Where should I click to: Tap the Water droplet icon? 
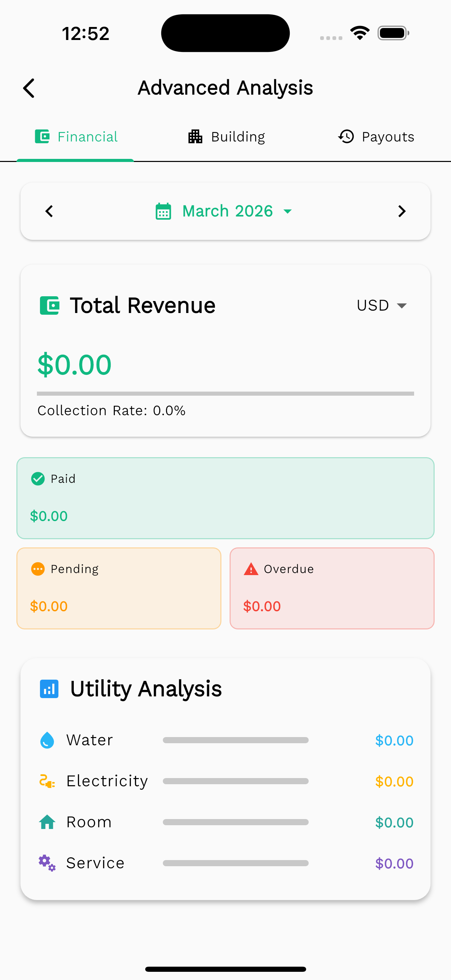47,740
